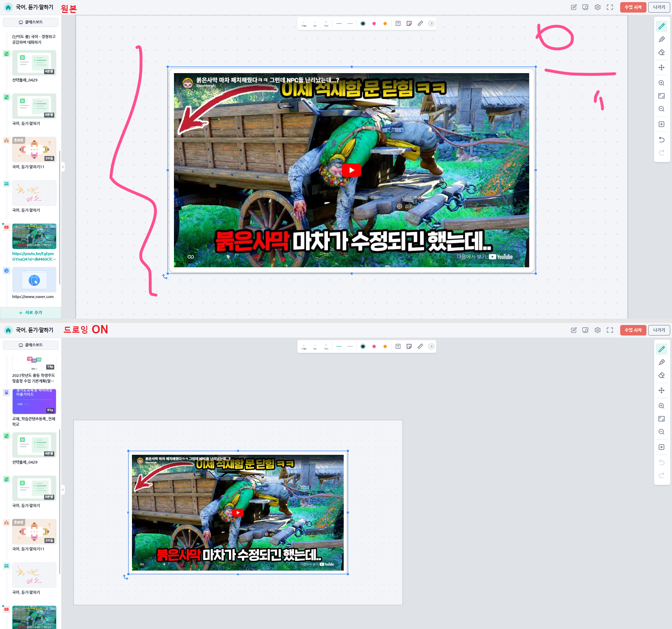Open the edit icon in the upper header
The width and height of the screenshot is (672, 629).
pos(574,7)
